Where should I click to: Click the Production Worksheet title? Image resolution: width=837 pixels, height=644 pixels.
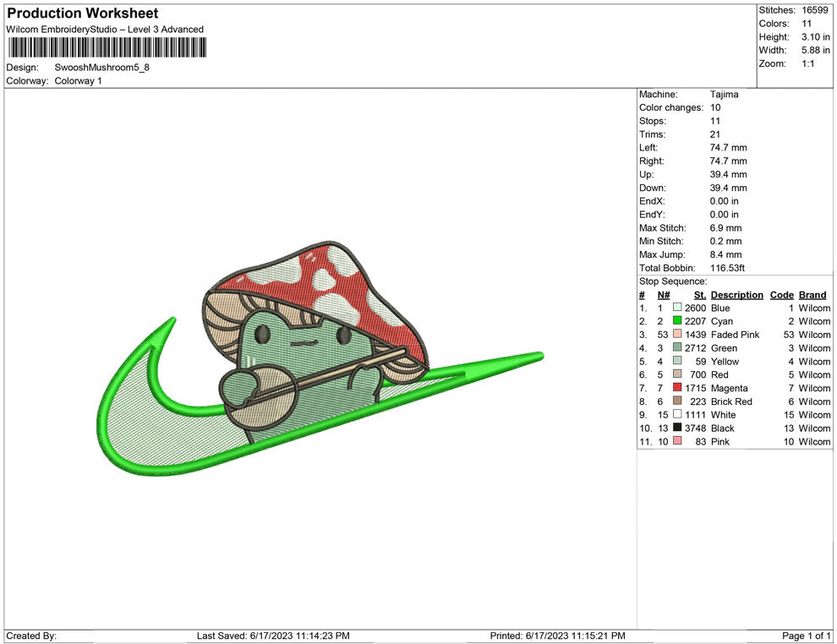tap(83, 14)
